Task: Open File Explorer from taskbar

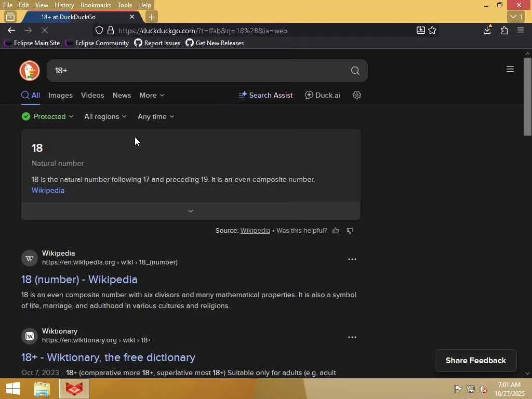Action: coord(42,389)
